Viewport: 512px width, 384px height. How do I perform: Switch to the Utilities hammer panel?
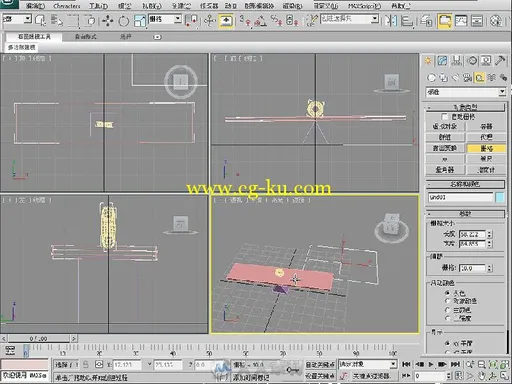500,61
